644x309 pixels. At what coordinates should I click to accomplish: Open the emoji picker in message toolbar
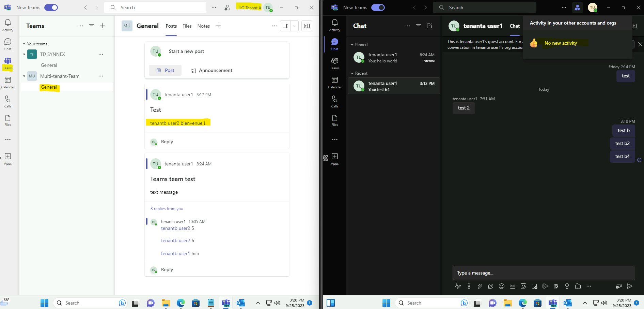click(502, 286)
